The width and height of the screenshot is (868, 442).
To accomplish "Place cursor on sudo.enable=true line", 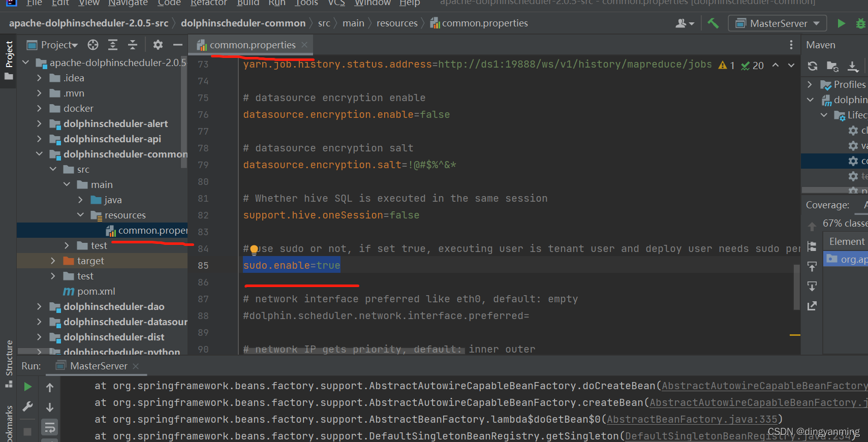I will point(292,266).
